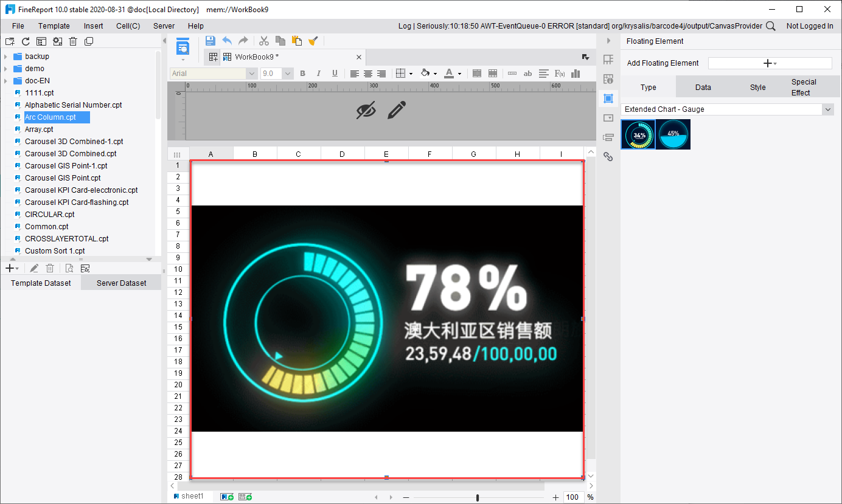The height and width of the screenshot is (504, 842).
Task: Open the Insert menu
Action: click(94, 26)
